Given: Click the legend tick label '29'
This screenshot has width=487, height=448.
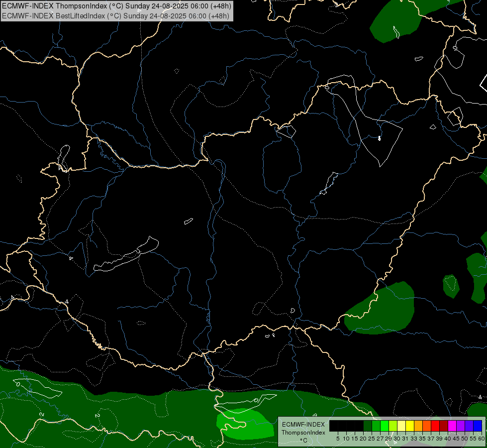Looking at the screenshot, I should point(389,439).
